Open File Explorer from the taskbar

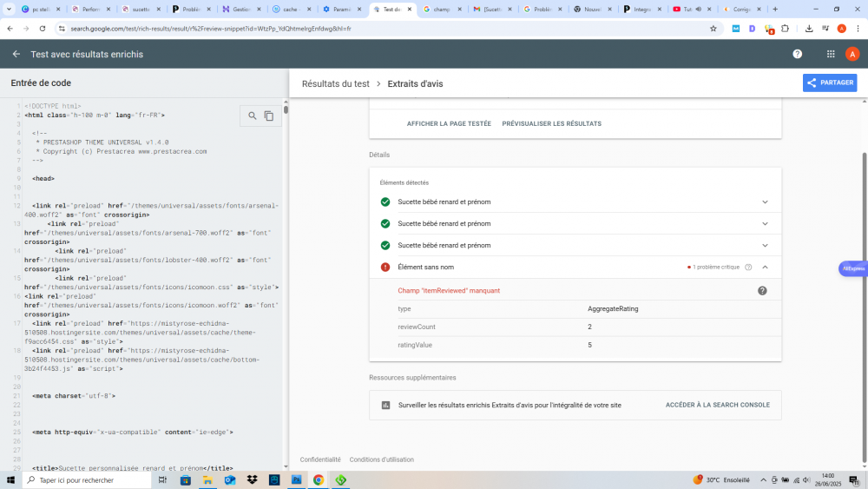point(207,480)
